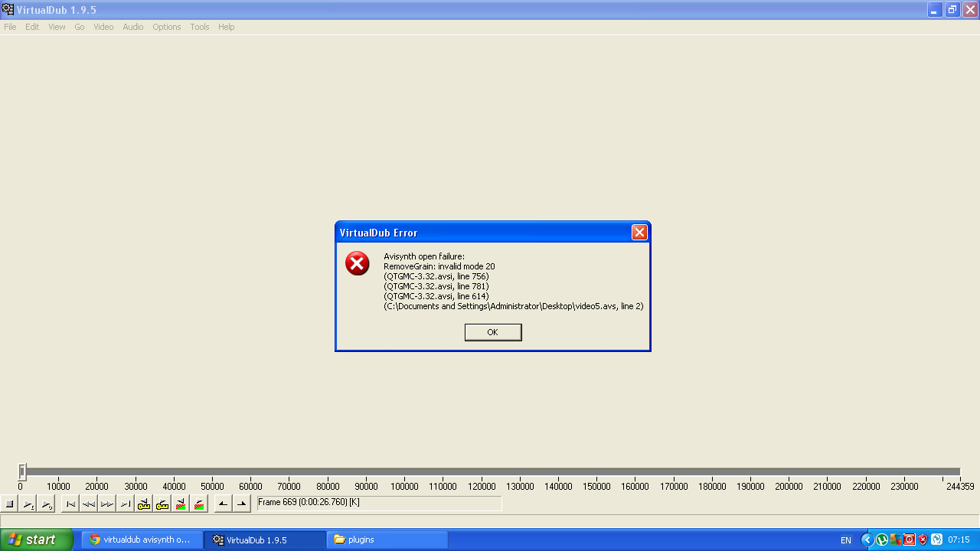This screenshot has width=980, height=551.
Task: Click OK in the VirtualDub Error dialog
Action: (x=493, y=332)
